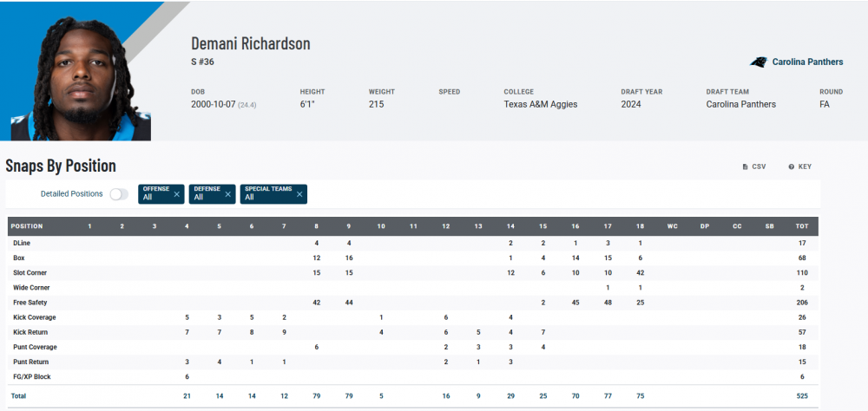
Task: Sort by the POSITION column header
Action: [27, 226]
